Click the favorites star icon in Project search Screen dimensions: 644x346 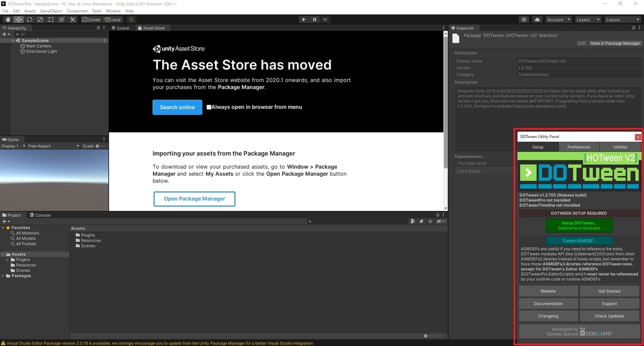click(430, 221)
